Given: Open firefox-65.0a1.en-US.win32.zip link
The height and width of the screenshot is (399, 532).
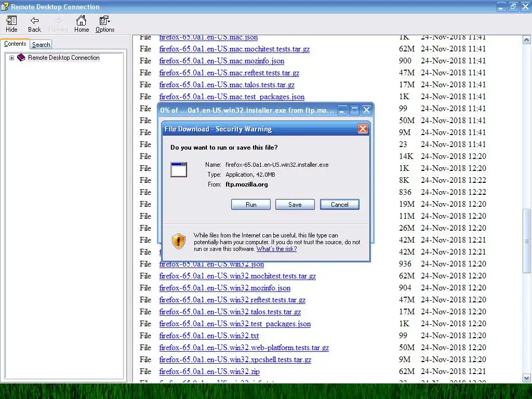Looking at the screenshot, I should (209, 371).
